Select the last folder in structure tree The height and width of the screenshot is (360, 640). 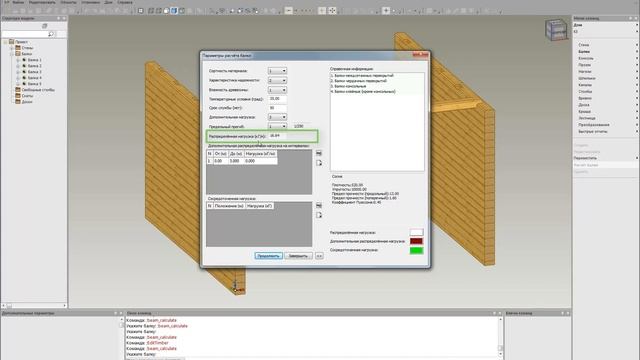click(x=27, y=102)
